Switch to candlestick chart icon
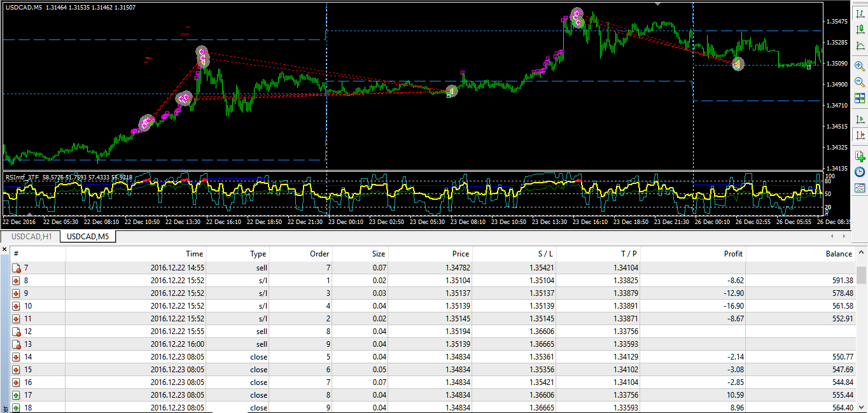 coord(860,29)
